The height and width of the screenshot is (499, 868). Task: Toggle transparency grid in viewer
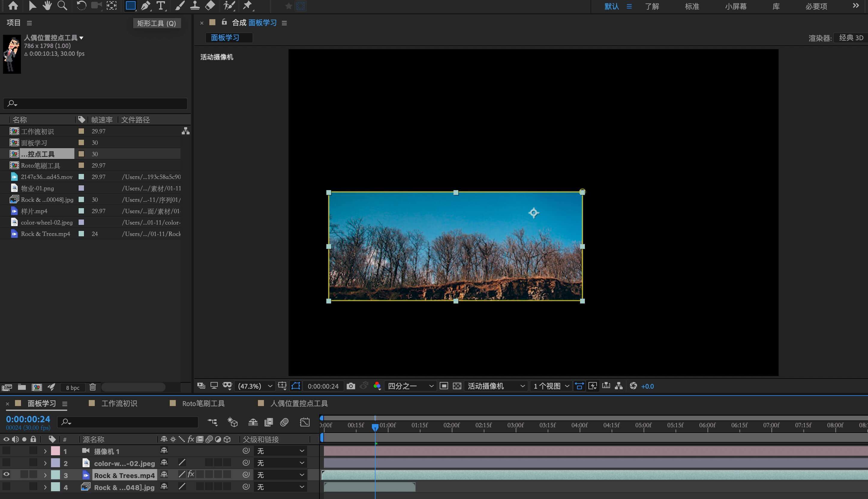(457, 386)
